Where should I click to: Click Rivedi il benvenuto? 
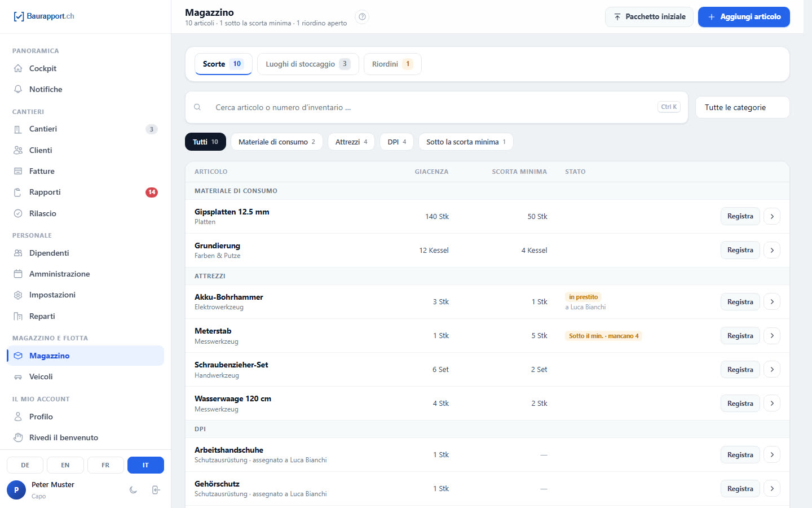point(85,437)
